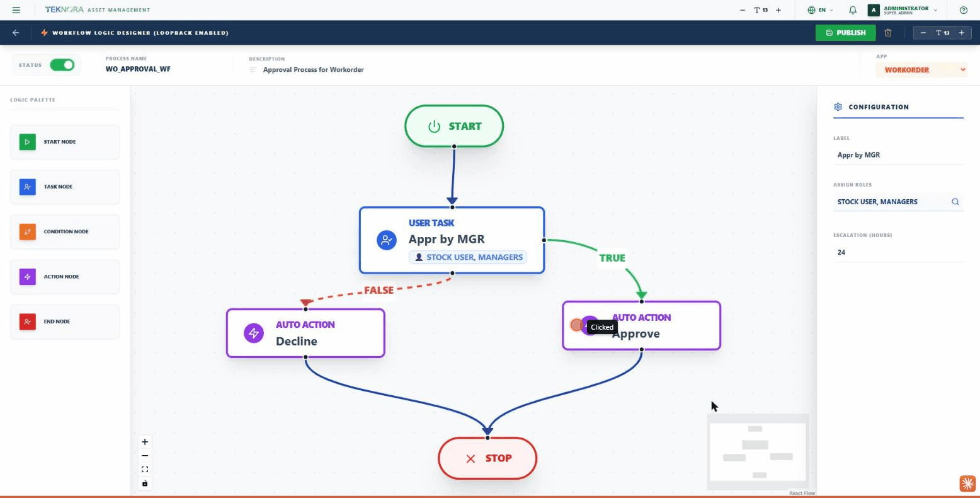
Task: Expand the Administrator account menu
Action: click(903, 10)
